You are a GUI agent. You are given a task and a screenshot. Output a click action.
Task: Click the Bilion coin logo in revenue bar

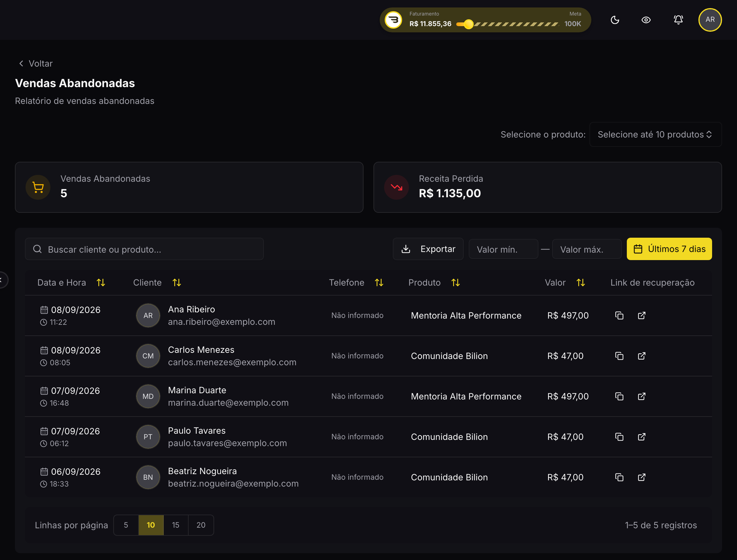click(x=393, y=20)
